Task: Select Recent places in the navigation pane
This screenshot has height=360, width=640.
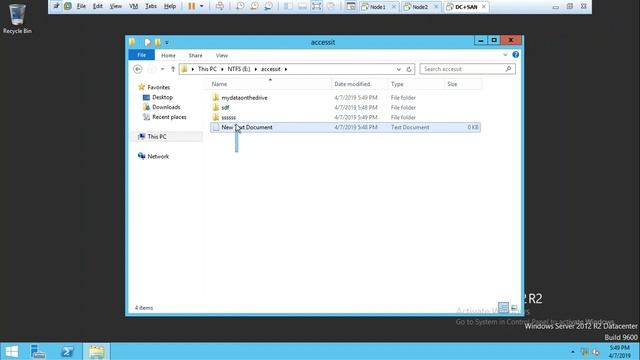Action: 169,117
